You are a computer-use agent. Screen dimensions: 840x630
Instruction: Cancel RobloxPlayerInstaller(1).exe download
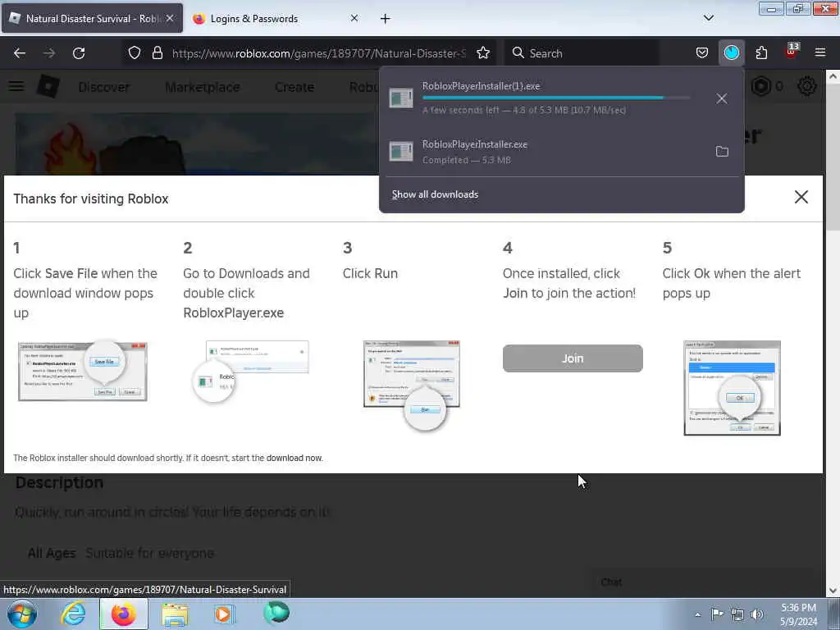click(722, 98)
